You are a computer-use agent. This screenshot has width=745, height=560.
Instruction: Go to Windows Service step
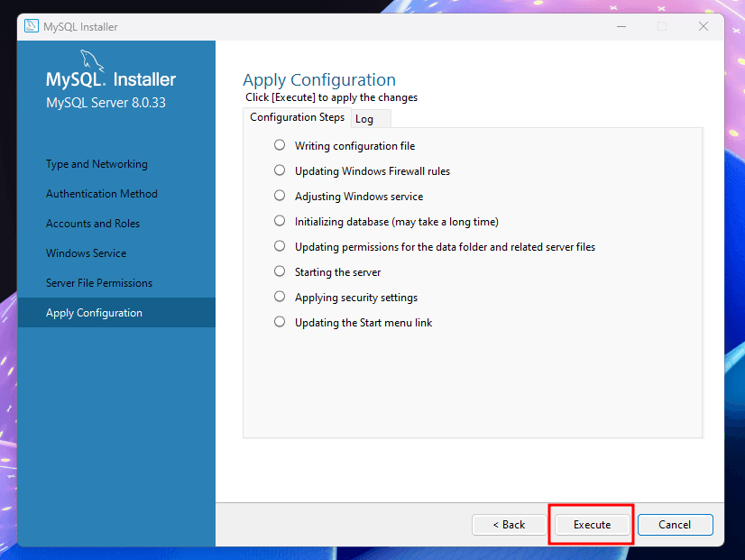pos(86,253)
